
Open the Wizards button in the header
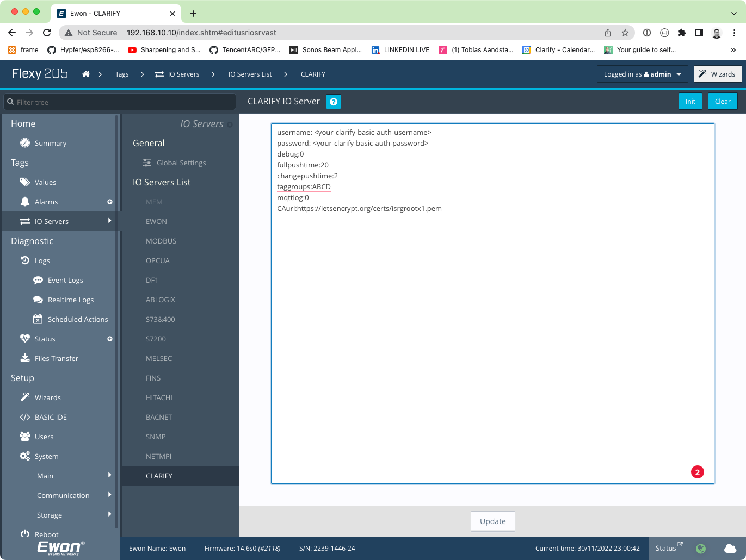(718, 74)
